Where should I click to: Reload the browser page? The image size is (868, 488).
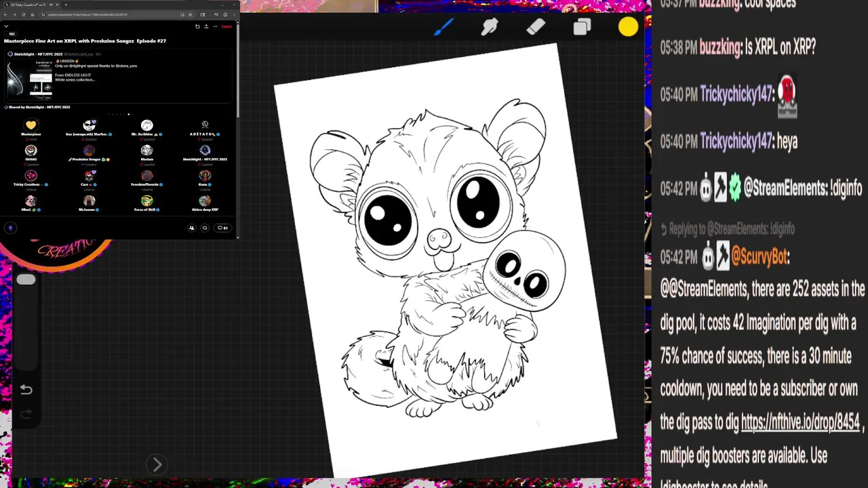coord(24,14)
